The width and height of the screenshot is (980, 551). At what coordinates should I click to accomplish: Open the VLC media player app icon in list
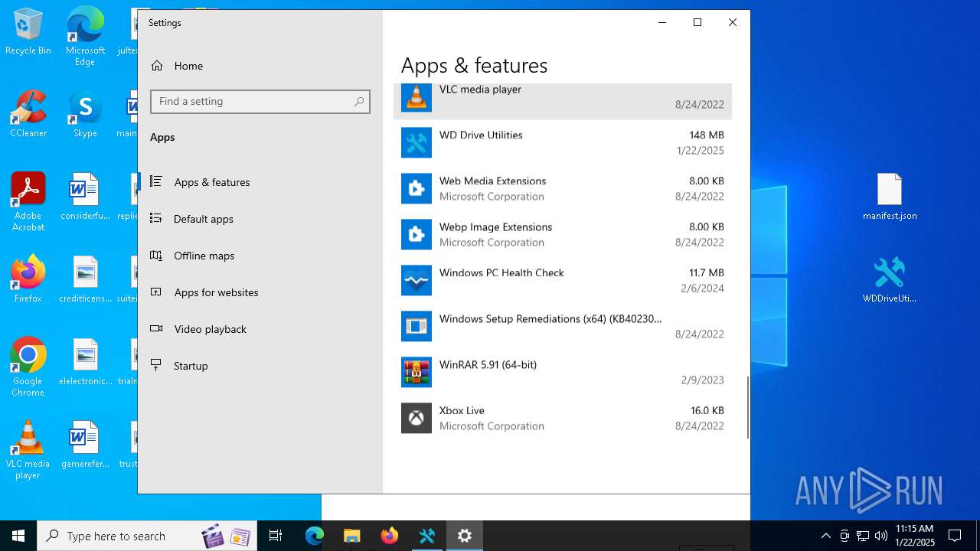pos(416,97)
